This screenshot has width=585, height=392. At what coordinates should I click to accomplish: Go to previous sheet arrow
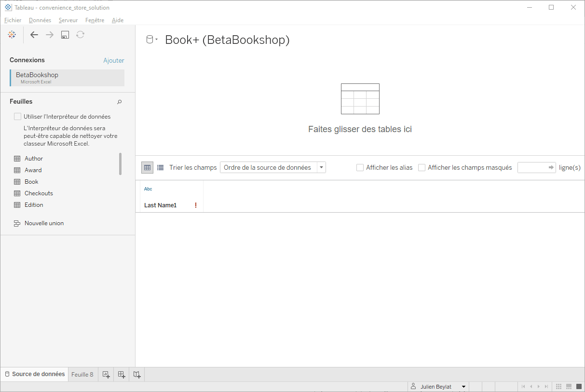[531, 387]
